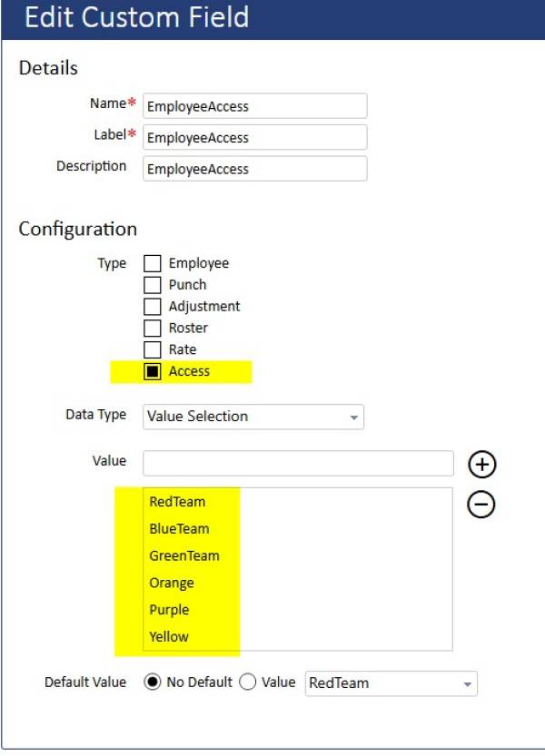This screenshot has width=545, height=756.
Task: Select Yellow in the value list
Action: pyautogui.click(x=169, y=637)
